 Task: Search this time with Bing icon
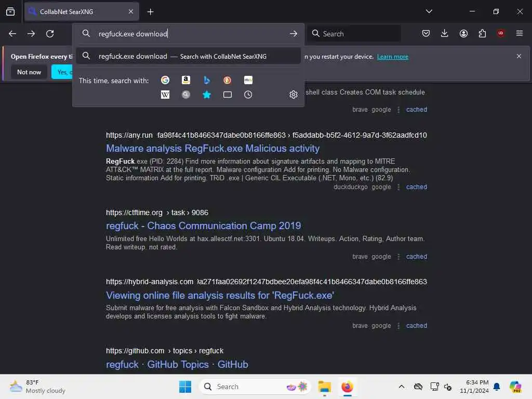pos(207,80)
